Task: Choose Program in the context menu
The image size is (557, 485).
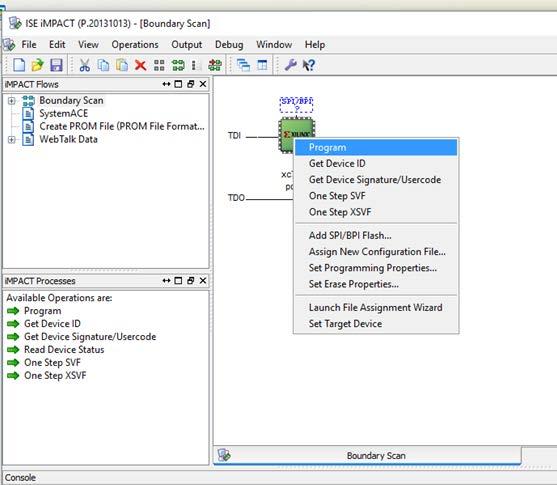Action: point(376,147)
